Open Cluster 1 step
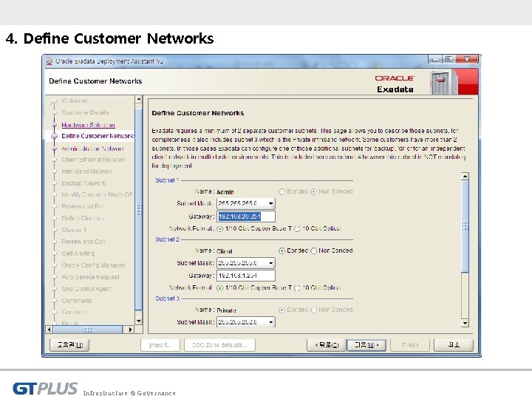Screen dimensions: 532x399 coord(74,230)
